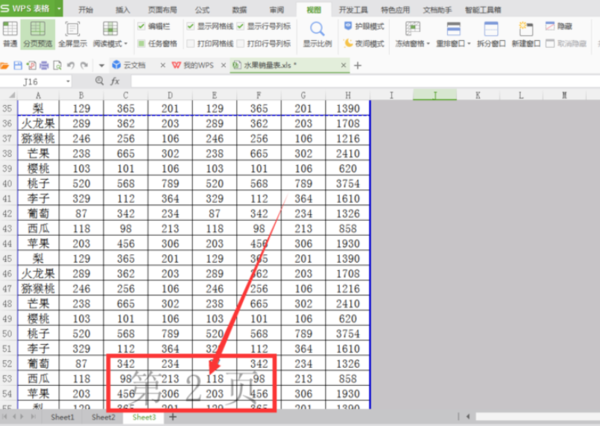Hide the window (隐藏)
Viewport: 600px width, 426px height.
(559, 26)
